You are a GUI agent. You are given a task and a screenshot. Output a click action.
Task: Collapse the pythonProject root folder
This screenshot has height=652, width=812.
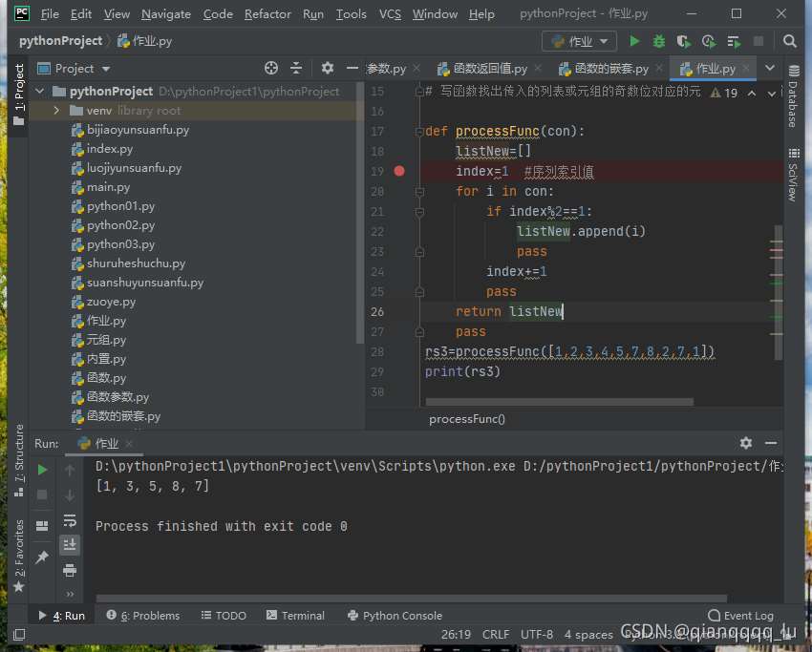click(x=40, y=92)
